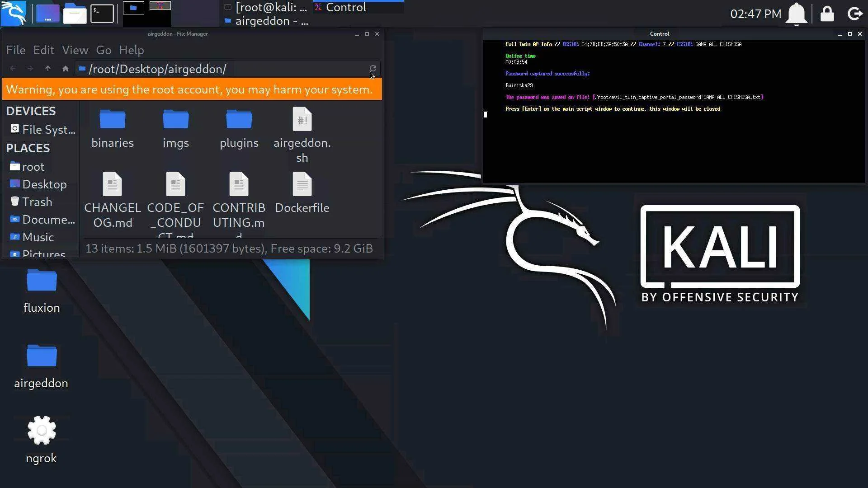The image size is (868, 488).
Task: Open the View menu in the file manager
Action: [75, 50]
